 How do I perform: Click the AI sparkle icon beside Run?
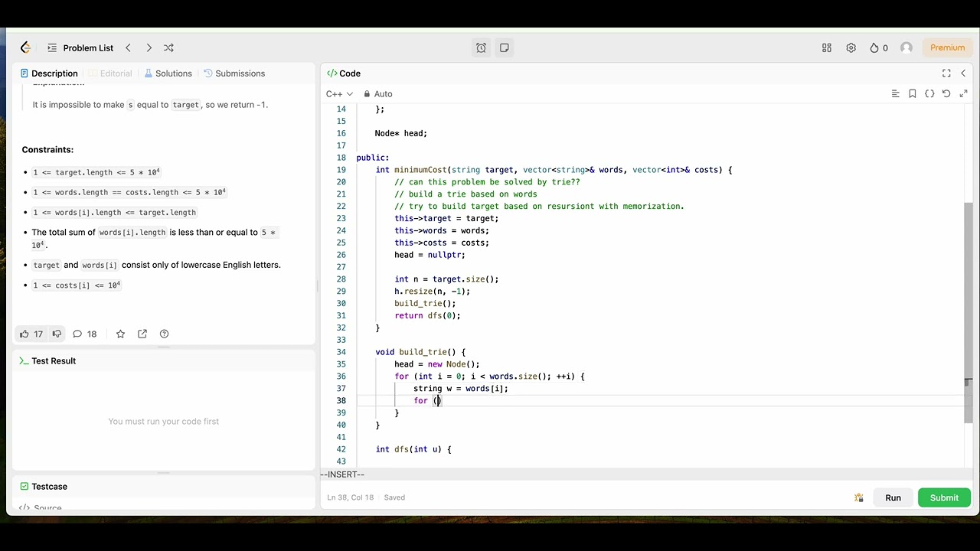[x=859, y=498]
